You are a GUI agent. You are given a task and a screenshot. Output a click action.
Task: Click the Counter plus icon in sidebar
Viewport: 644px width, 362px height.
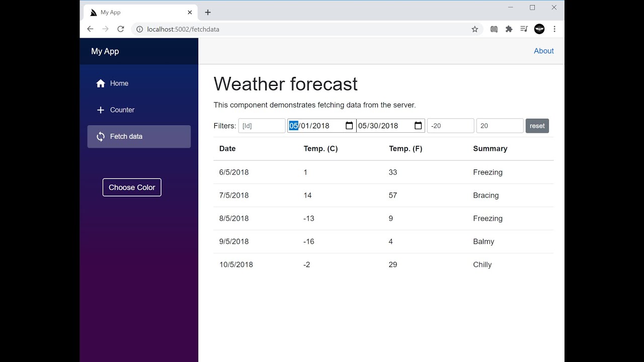pyautogui.click(x=101, y=110)
